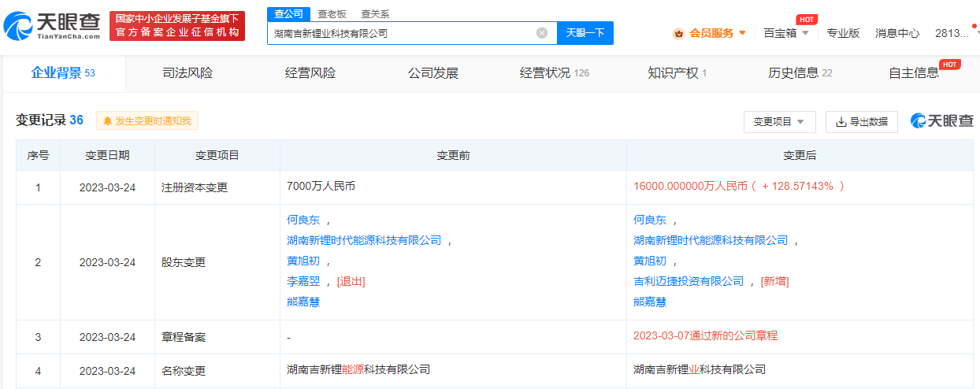The image size is (980, 389).
Task: Open the 历史信息 tab
Action: (800, 73)
